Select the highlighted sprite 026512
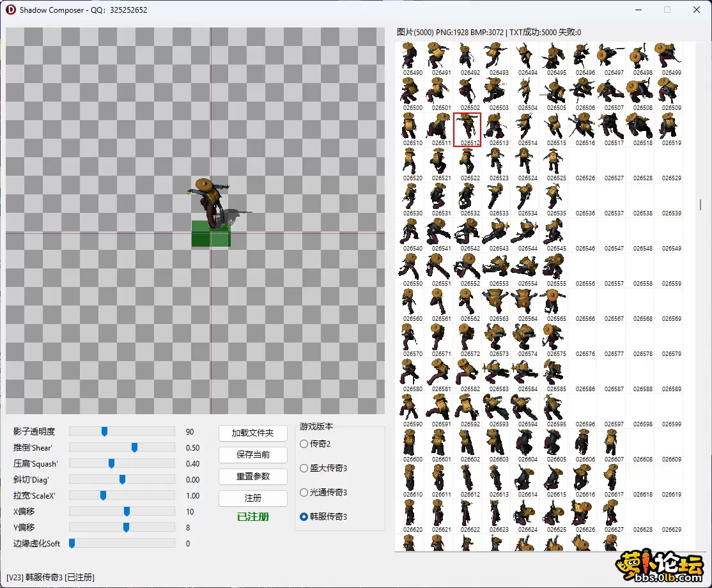 467,129
